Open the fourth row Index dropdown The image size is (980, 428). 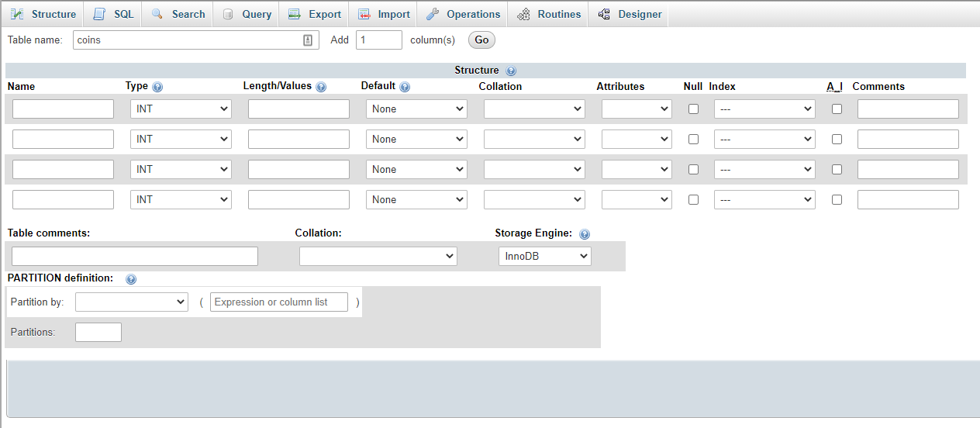pos(764,200)
